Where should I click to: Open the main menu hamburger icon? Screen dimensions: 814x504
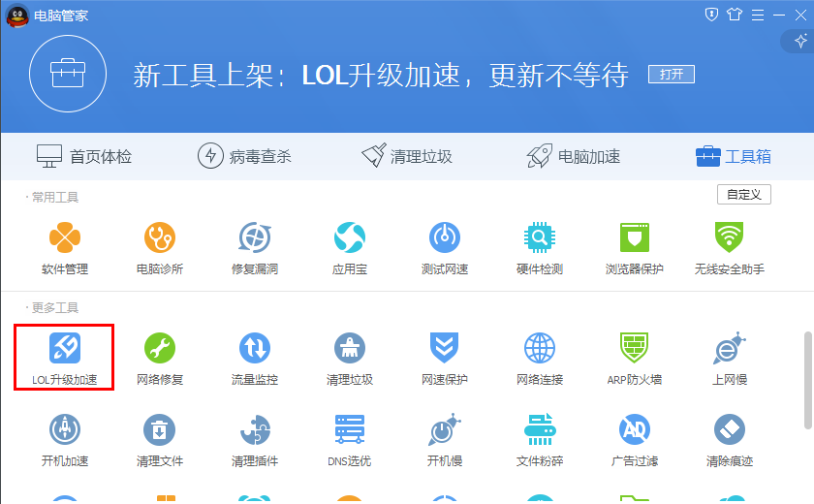tap(758, 16)
